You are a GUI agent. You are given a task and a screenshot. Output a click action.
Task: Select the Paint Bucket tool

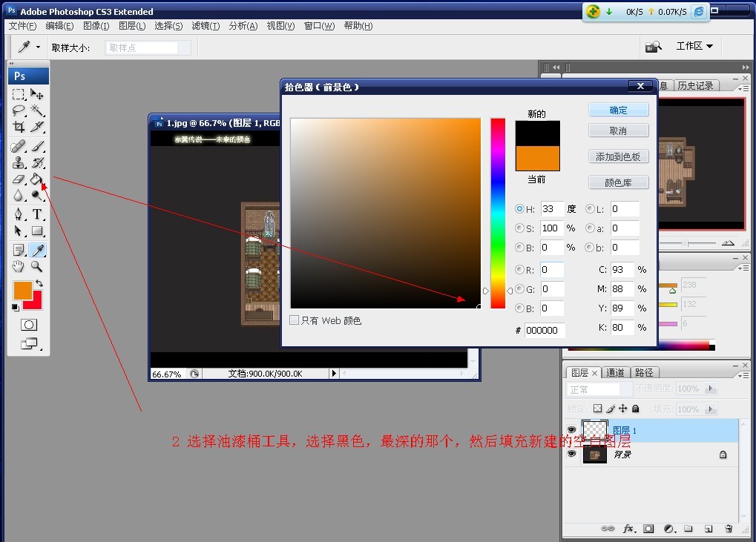(x=36, y=179)
